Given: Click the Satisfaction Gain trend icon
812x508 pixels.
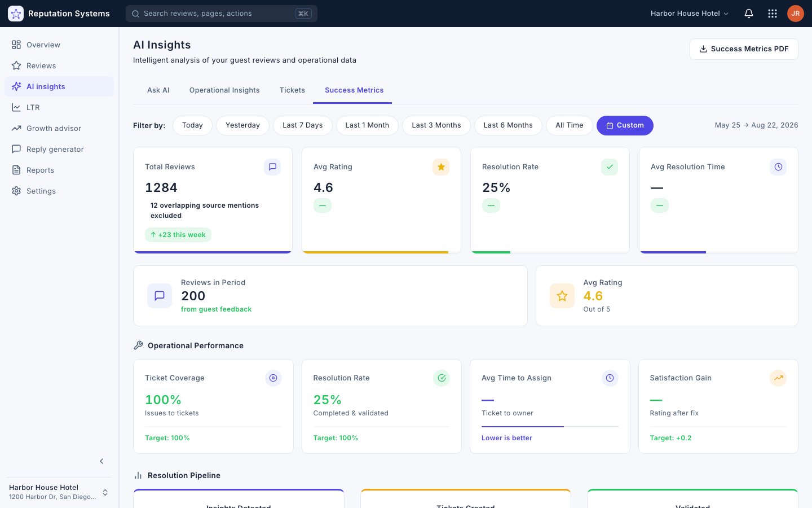Looking at the screenshot, I should click(778, 378).
